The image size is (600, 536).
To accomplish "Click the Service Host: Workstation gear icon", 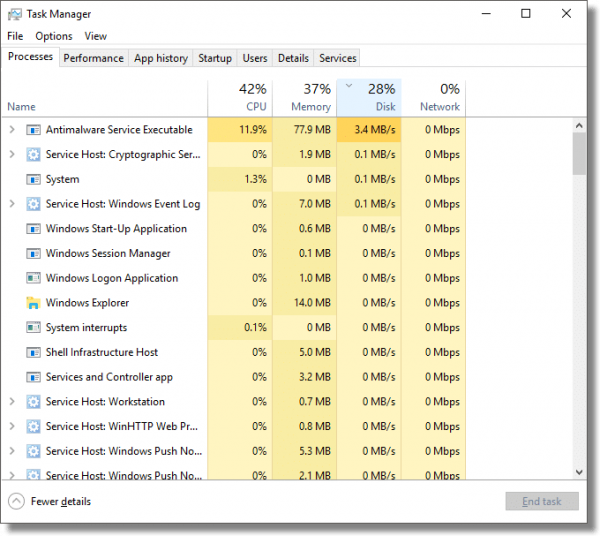I will click(33, 402).
